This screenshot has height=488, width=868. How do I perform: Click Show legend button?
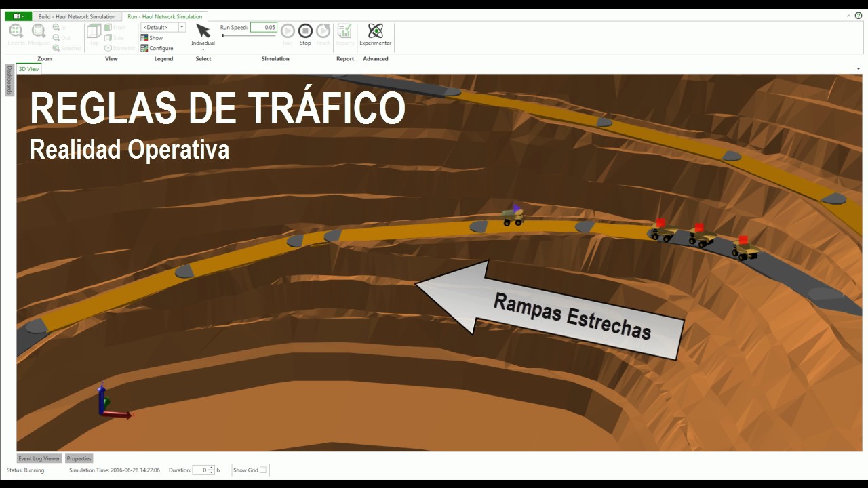[x=152, y=38]
